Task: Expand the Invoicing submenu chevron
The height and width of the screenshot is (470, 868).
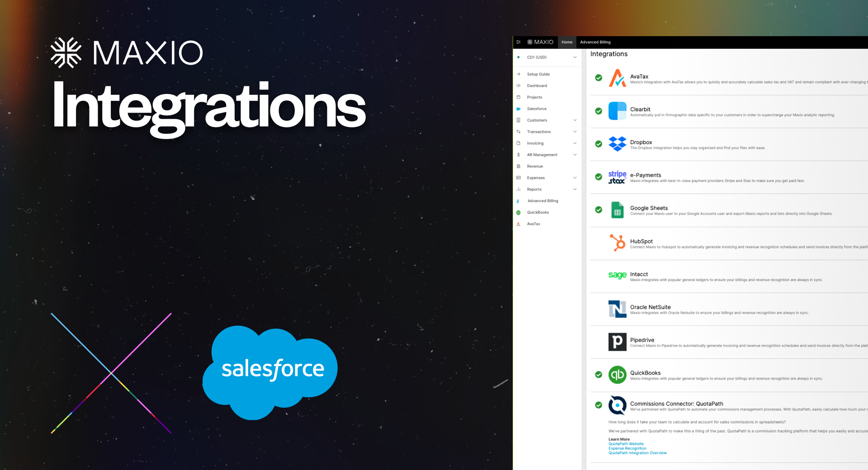Action: click(x=575, y=143)
